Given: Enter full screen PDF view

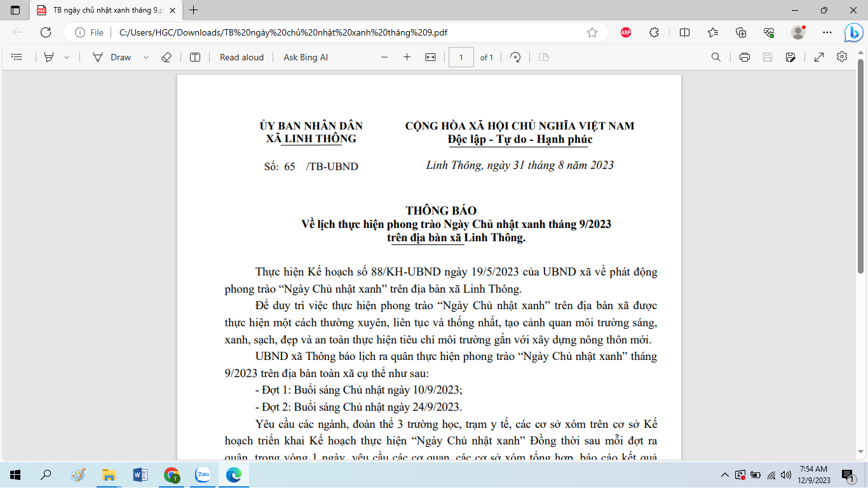Looking at the screenshot, I should point(819,57).
